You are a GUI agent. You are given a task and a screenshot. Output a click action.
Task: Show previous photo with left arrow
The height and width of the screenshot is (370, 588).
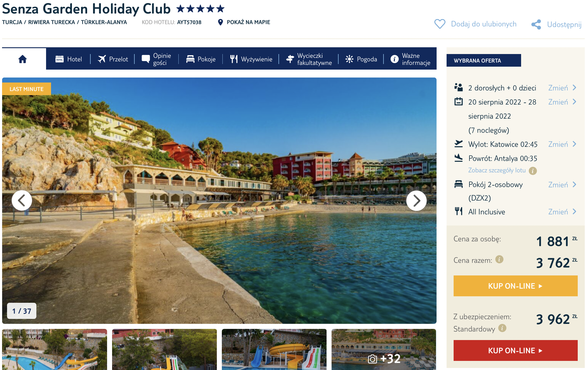(22, 201)
